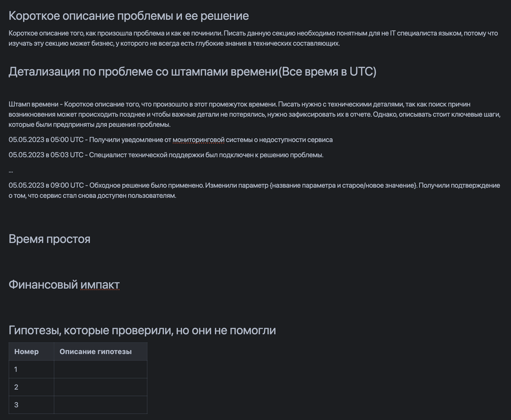Click the ellipsis line between timestamps
This screenshot has height=420, width=511.
pyautogui.click(x=11, y=171)
